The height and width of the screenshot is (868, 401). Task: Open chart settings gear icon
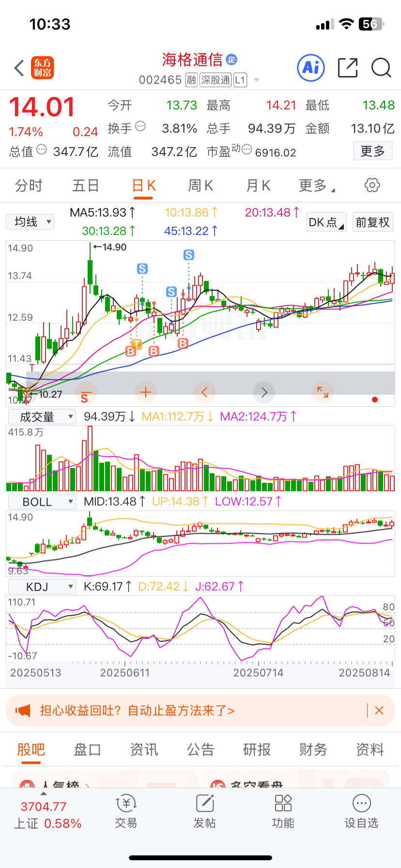(x=372, y=185)
